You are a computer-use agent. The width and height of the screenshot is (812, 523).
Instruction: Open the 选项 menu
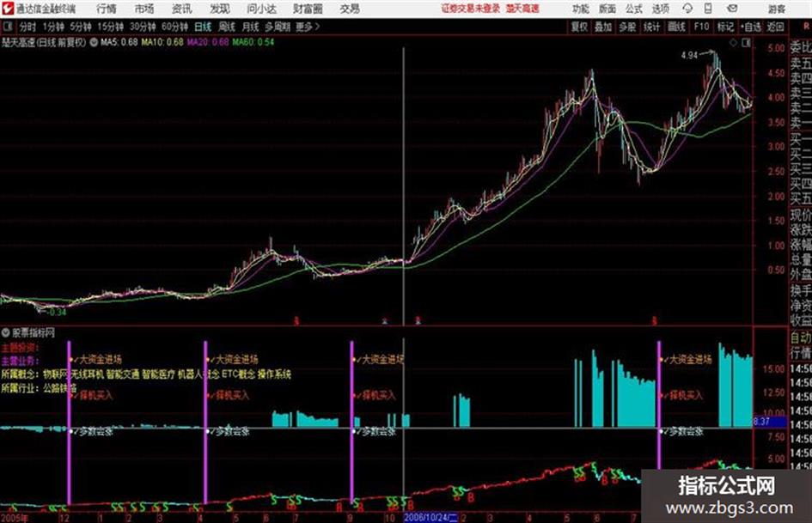tap(660, 9)
